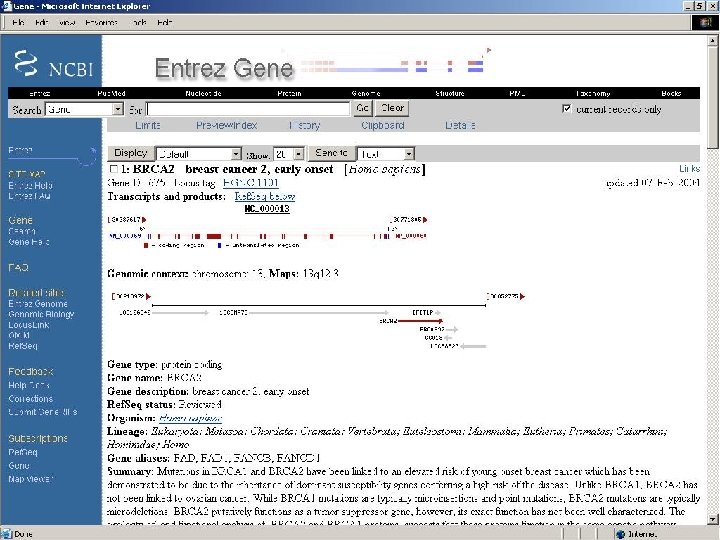Open the Show count dropdown showing 20
The image size is (720, 540).
pos(299,154)
